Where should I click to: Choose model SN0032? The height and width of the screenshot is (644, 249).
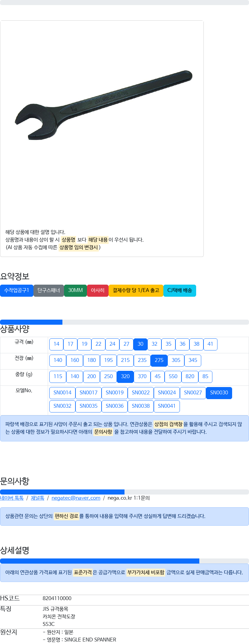(62, 406)
